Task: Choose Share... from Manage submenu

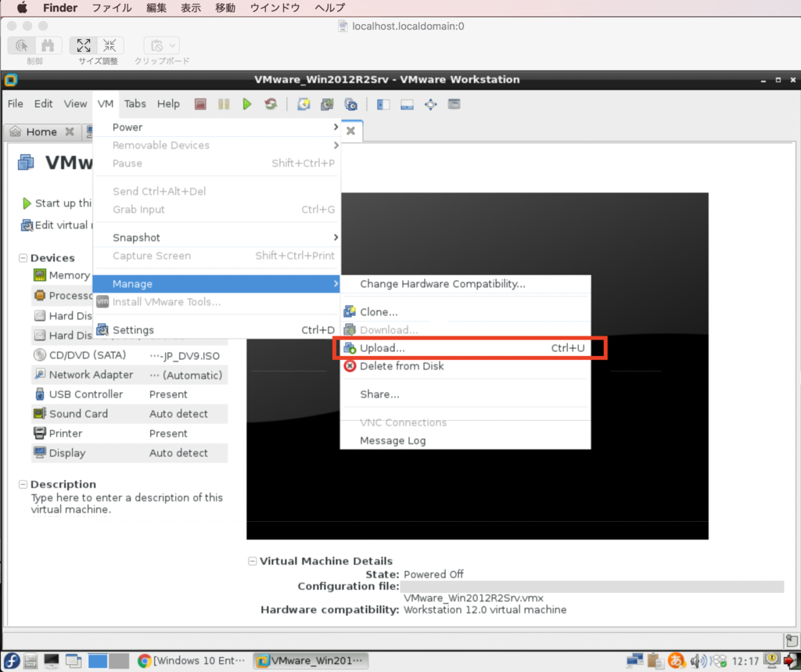Action: (x=465, y=394)
